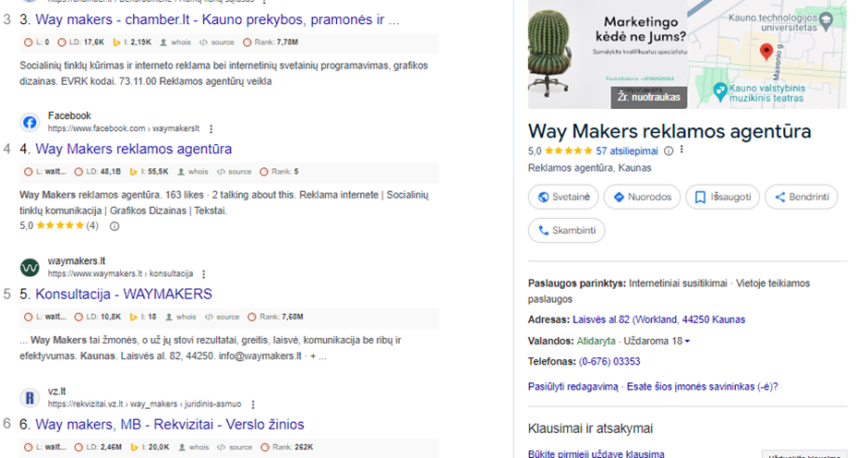The width and height of the screenshot is (868, 458).
Task: Open more options for the waymakers.lt result
Action: pyautogui.click(x=204, y=274)
